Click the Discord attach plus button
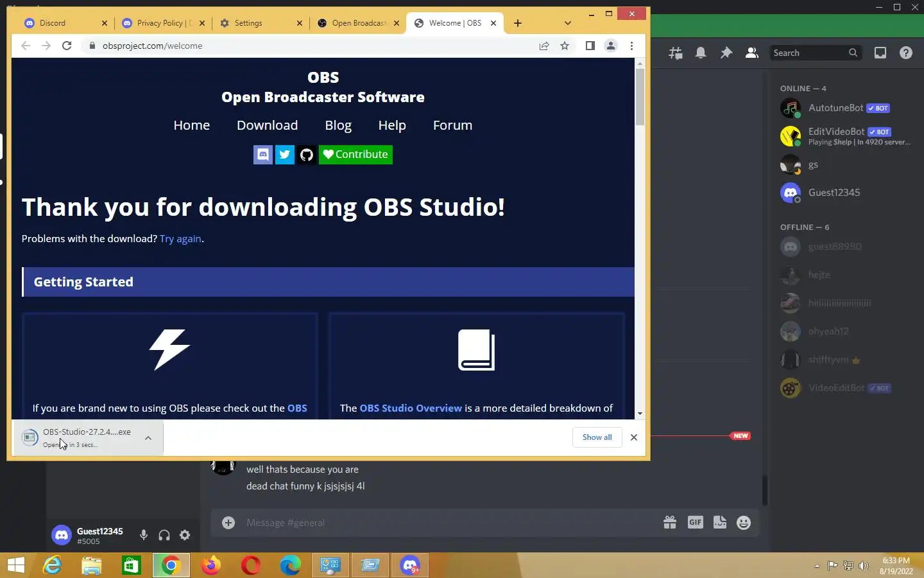 (x=228, y=523)
